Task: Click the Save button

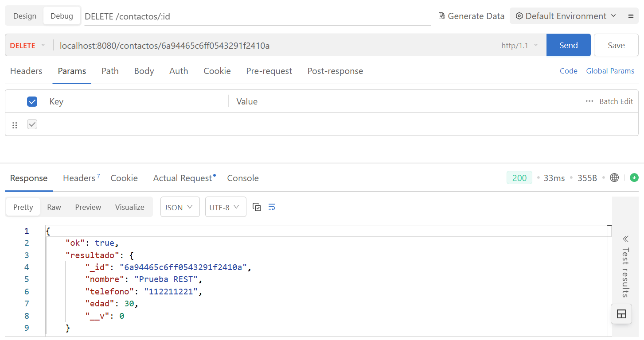Action: pos(616,45)
